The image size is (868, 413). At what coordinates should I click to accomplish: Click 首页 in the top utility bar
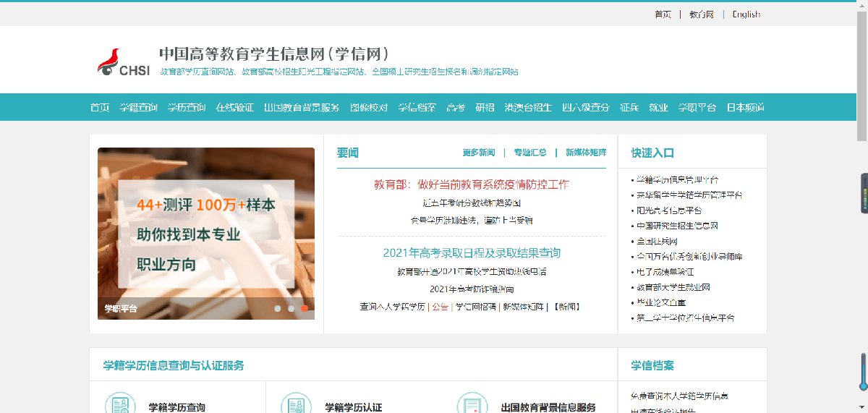(663, 14)
